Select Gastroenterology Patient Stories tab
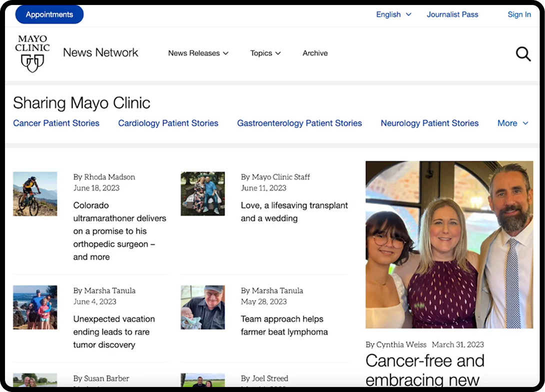 (x=299, y=123)
